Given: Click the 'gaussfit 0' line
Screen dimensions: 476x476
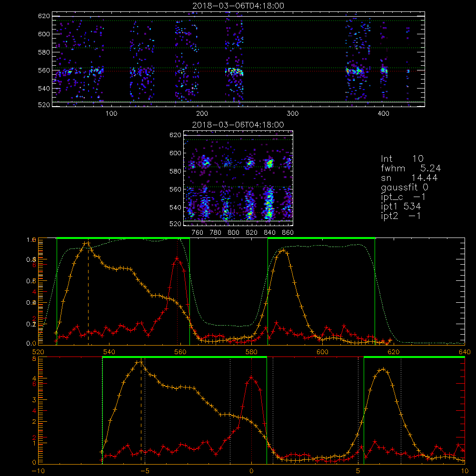Looking at the screenshot, I should pyautogui.click(x=405, y=187).
